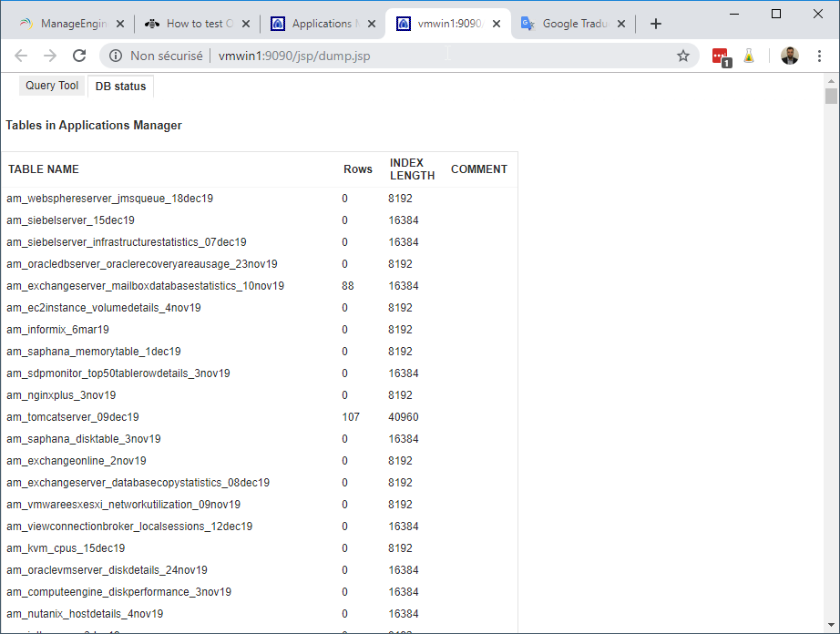Select am_exchangeserver_mailboxdatabasestatistics_10nov19 row

click(x=260, y=286)
